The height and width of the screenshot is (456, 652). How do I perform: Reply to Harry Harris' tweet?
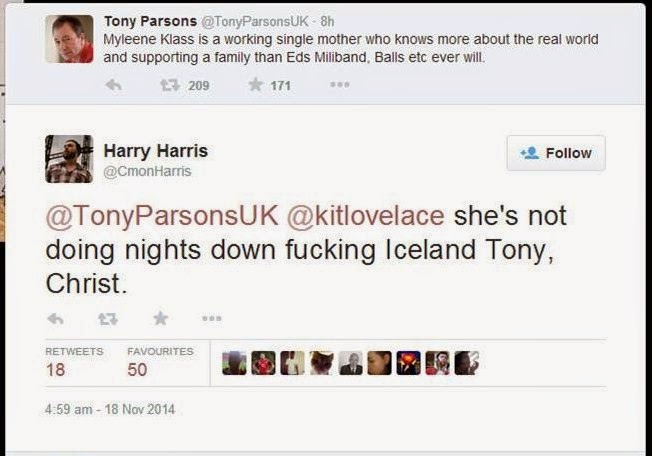click(x=55, y=319)
